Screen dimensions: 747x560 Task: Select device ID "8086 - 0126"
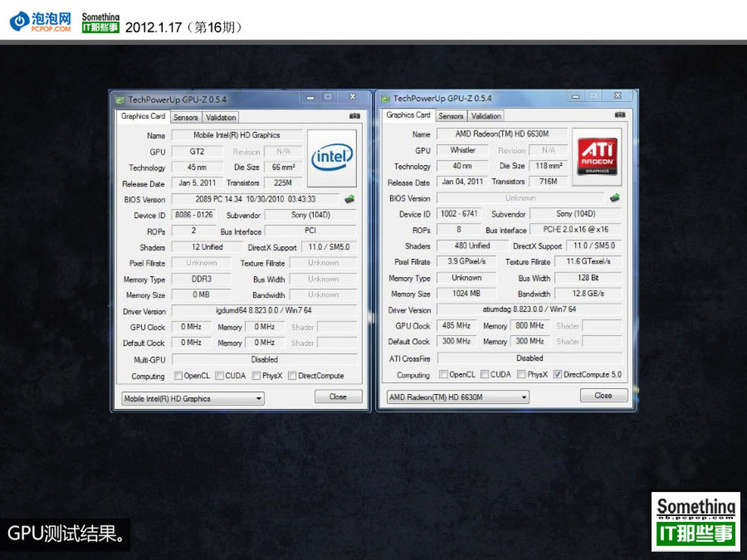194,215
